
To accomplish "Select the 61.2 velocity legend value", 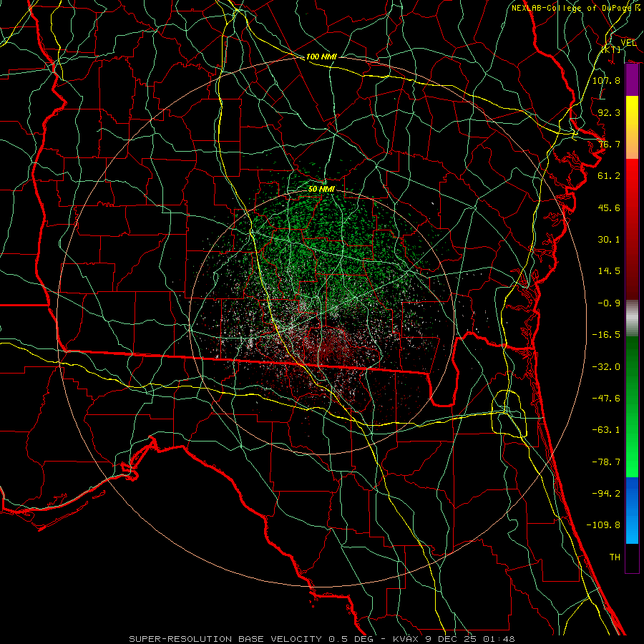I will tap(609, 176).
